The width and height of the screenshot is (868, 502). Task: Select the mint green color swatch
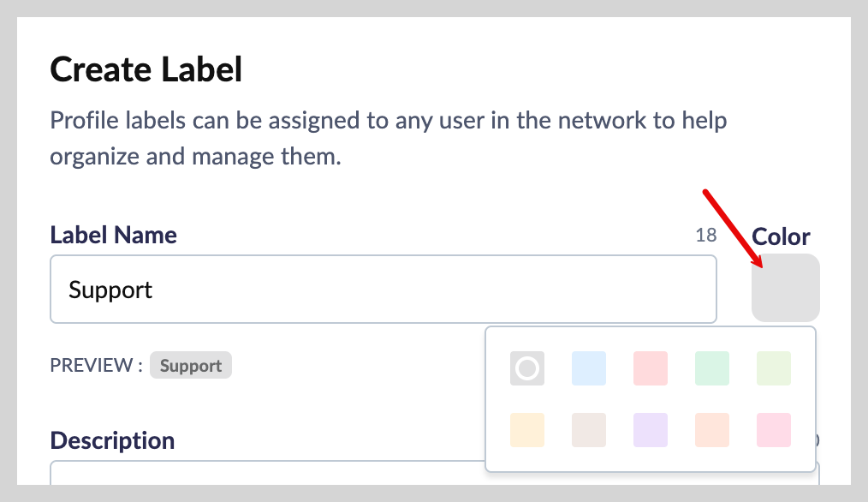tap(712, 368)
